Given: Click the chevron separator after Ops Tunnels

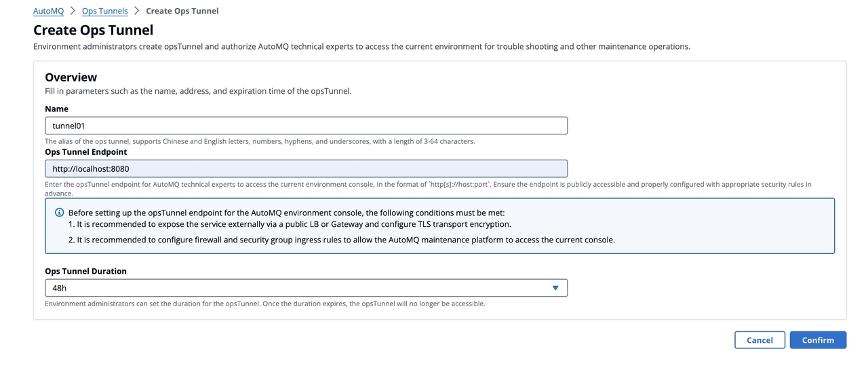Looking at the screenshot, I should [136, 11].
